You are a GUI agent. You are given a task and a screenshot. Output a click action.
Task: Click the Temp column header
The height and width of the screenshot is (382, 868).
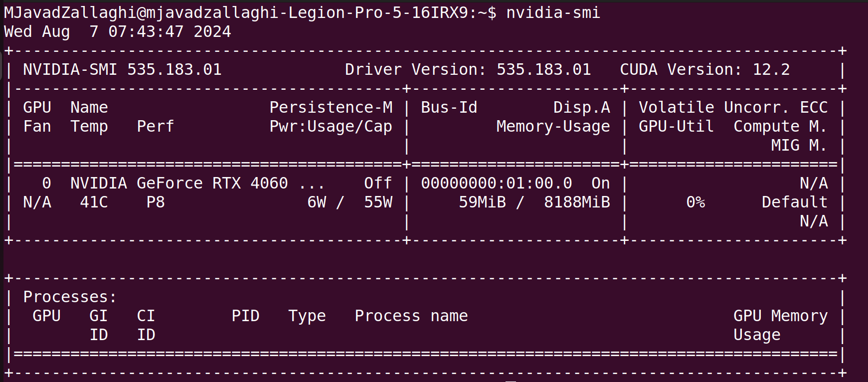coord(89,126)
